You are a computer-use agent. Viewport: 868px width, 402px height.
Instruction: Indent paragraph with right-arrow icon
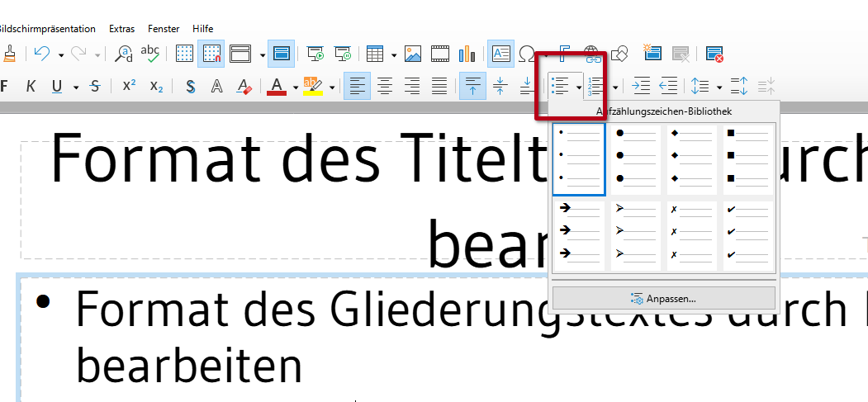click(x=641, y=86)
